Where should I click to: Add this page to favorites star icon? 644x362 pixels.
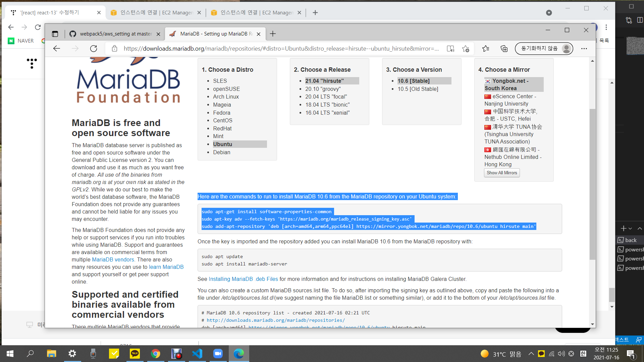click(x=466, y=49)
